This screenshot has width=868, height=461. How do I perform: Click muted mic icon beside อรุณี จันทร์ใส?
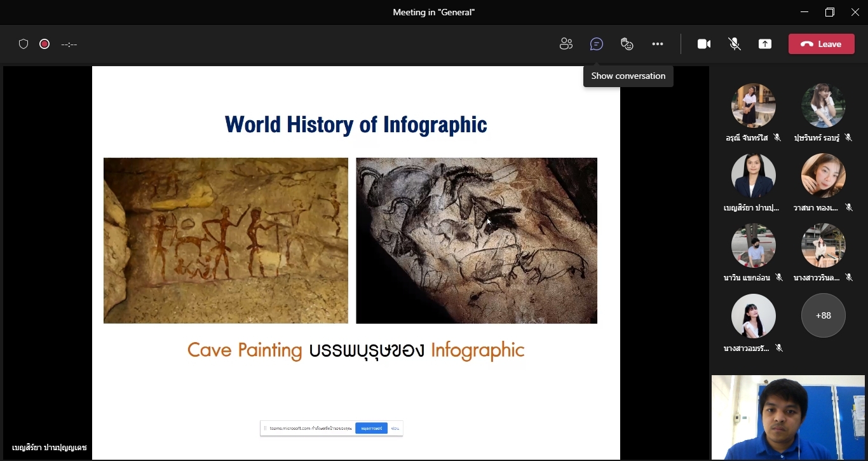pyautogui.click(x=777, y=137)
